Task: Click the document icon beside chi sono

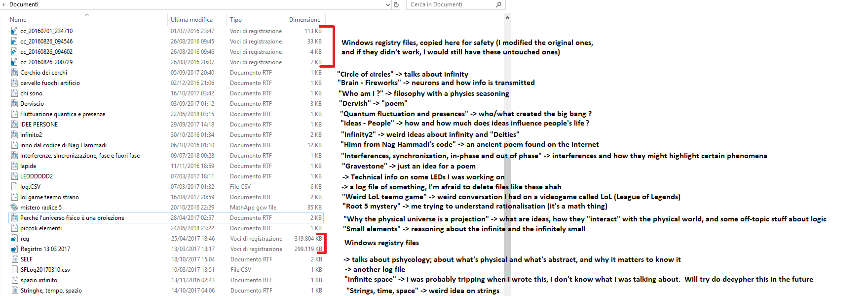Action: [14, 93]
